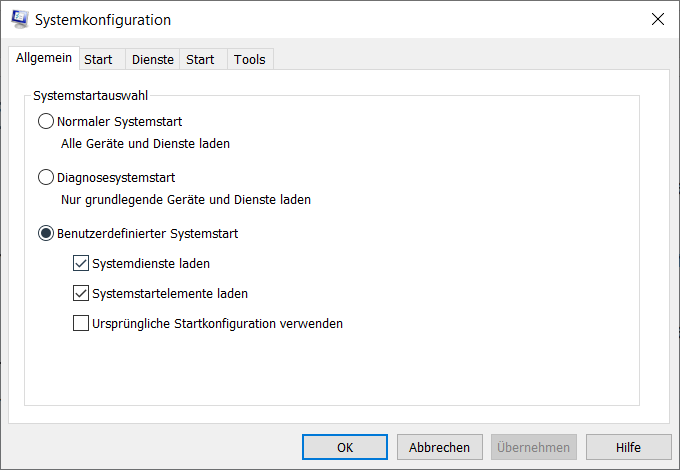Choose the Diagnosesystemstart option
The height and width of the screenshot is (470, 680).
pyautogui.click(x=46, y=177)
